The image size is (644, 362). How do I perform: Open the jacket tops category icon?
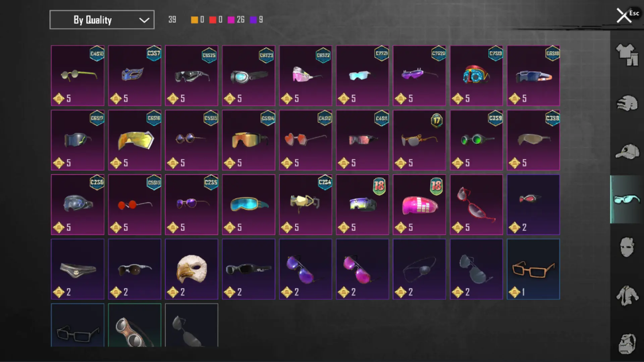point(627,295)
